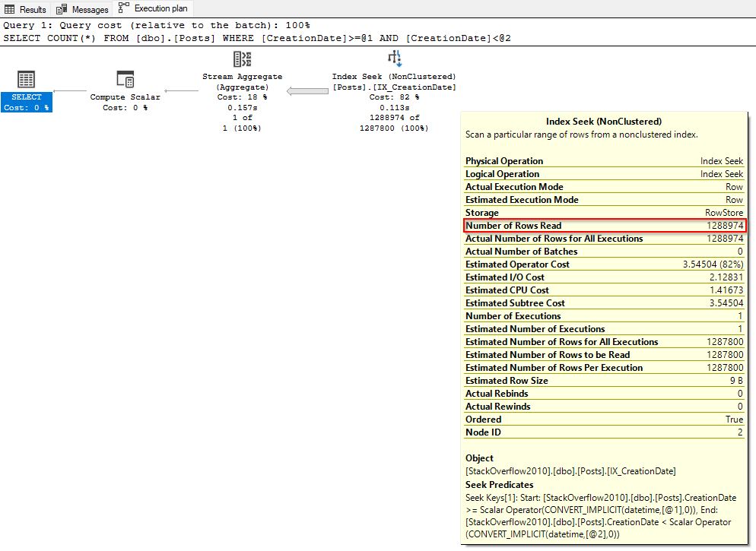
Task: Click 'Estimated Number of Rows Per Execution'
Action: click(x=605, y=368)
